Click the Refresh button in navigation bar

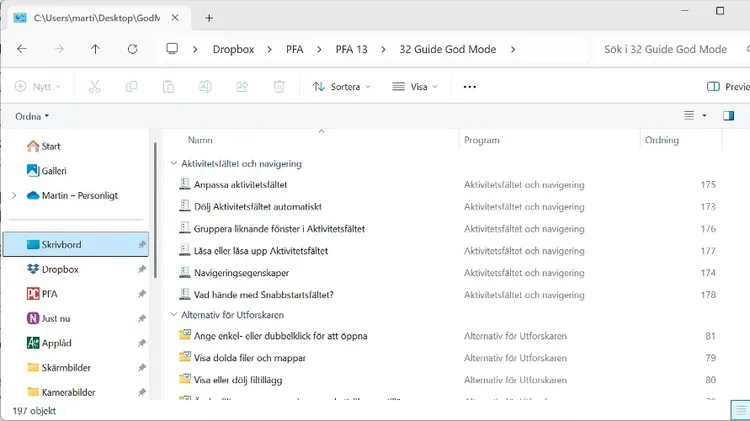pos(132,49)
